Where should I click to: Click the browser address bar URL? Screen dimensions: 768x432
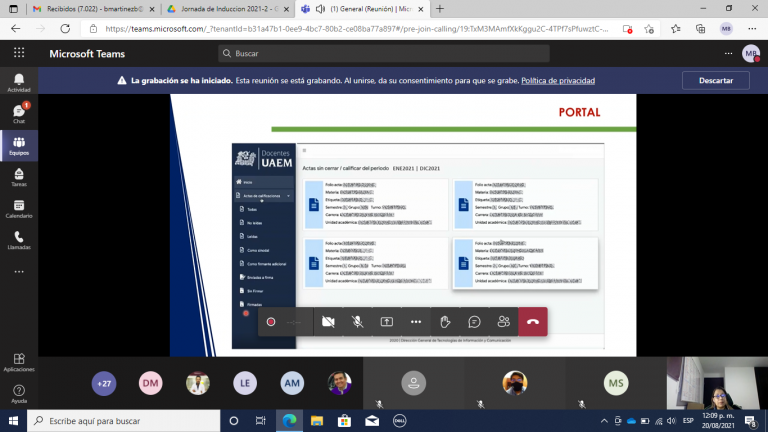(357, 29)
